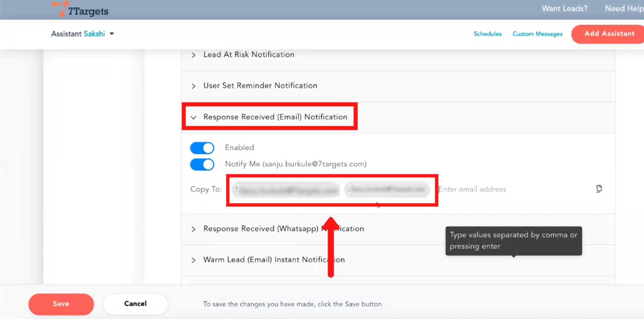Click the Cancel button

[x=135, y=304]
